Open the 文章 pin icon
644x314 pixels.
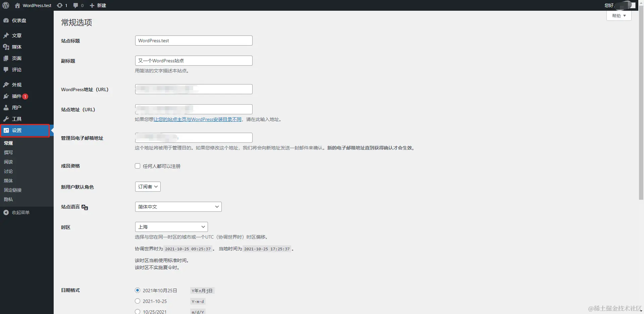point(6,36)
